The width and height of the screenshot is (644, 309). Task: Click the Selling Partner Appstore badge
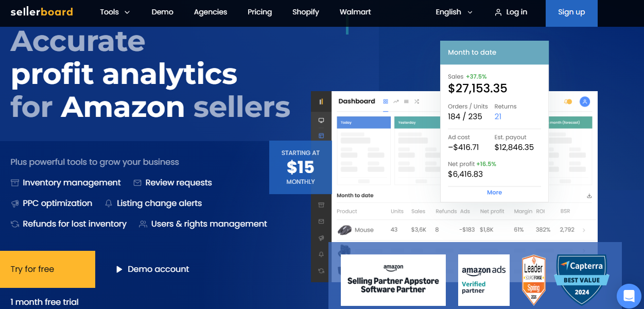click(x=393, y=280)
